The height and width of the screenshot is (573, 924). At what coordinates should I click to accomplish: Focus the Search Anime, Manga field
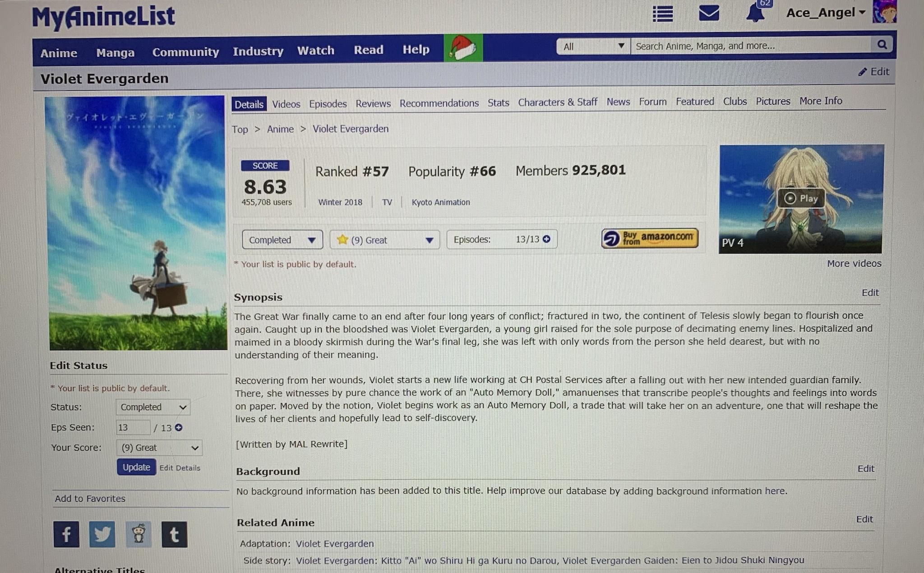tap(751, 46)
